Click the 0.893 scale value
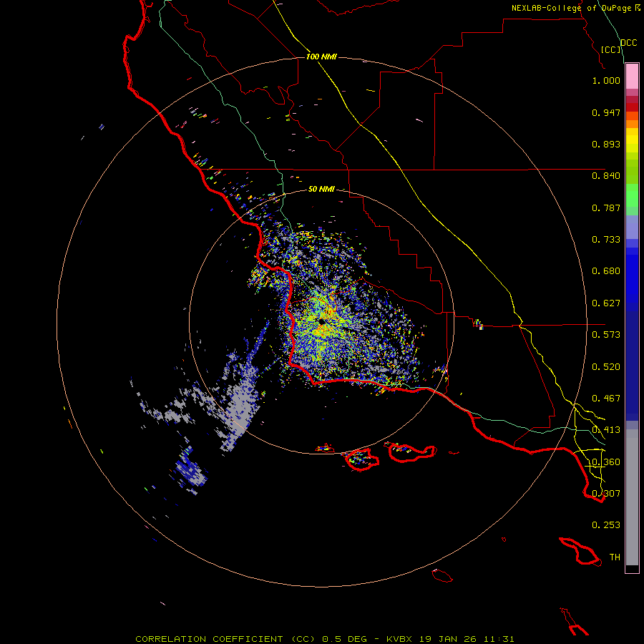Image resolution: width=644 pixels, height=644 pixels. (x=606, y=144)
